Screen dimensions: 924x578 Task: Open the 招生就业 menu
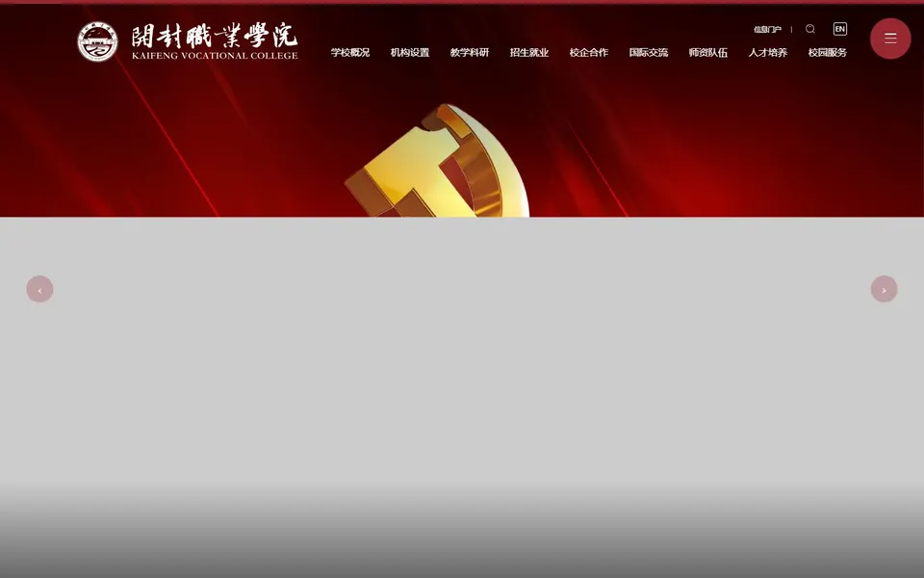(x=529, y=52)
